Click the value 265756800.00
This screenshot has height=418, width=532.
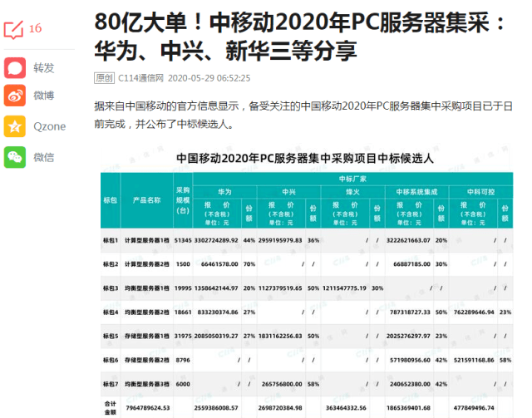[282, 384]
